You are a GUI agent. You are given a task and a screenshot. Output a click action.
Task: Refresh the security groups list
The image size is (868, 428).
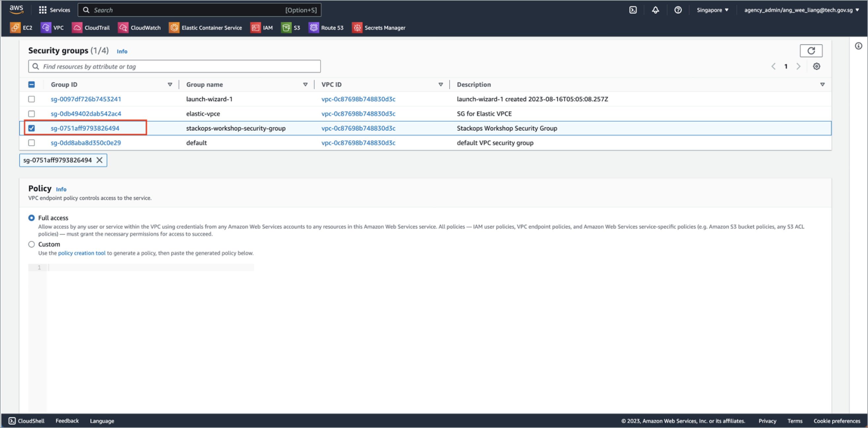pyautogui.click(x=811, y=50)
